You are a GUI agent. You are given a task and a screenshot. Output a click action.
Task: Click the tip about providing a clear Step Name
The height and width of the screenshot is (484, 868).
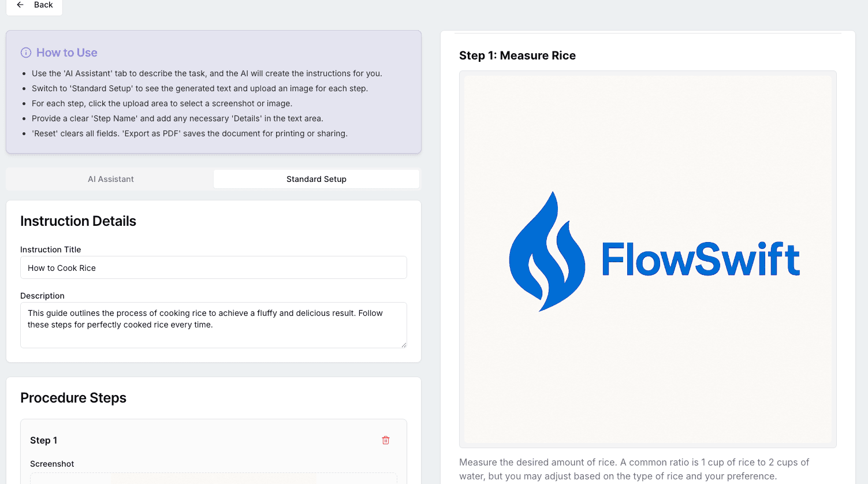[x=177, y=118]
